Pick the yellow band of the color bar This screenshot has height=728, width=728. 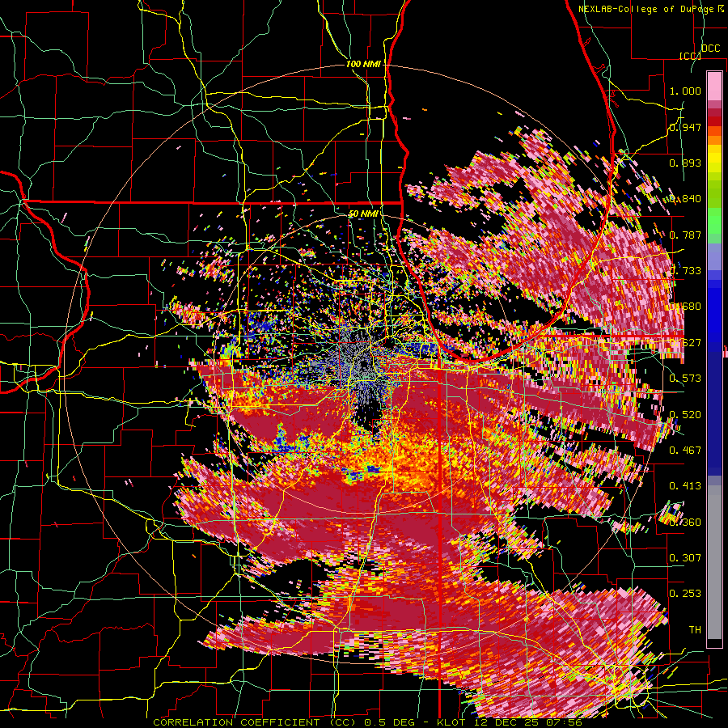[x=714, y=159]
